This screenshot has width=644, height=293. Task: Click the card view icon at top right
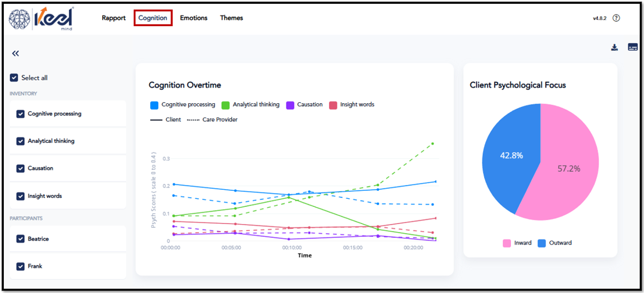(633, 47)
